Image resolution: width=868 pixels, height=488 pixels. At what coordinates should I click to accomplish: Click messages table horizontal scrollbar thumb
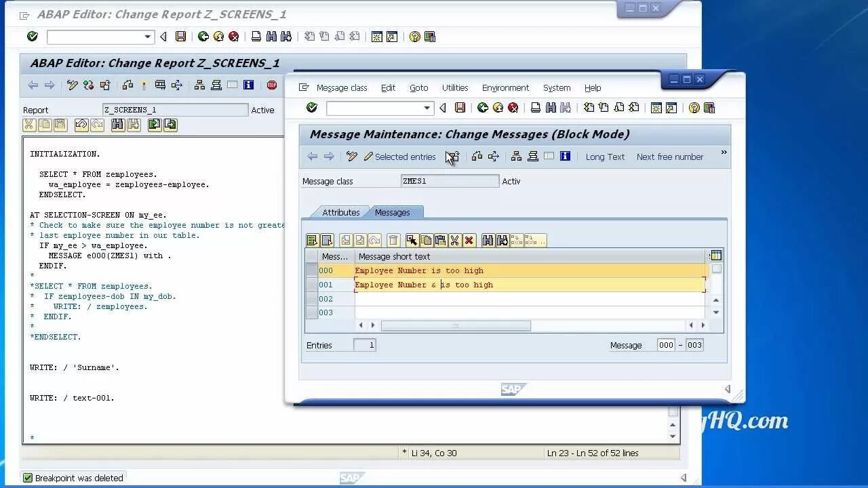pyautogui.click(x=456, y=325)
